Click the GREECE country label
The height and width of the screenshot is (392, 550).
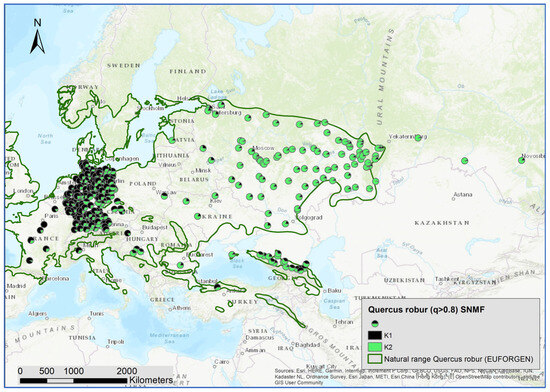click(x=162, y=300)
